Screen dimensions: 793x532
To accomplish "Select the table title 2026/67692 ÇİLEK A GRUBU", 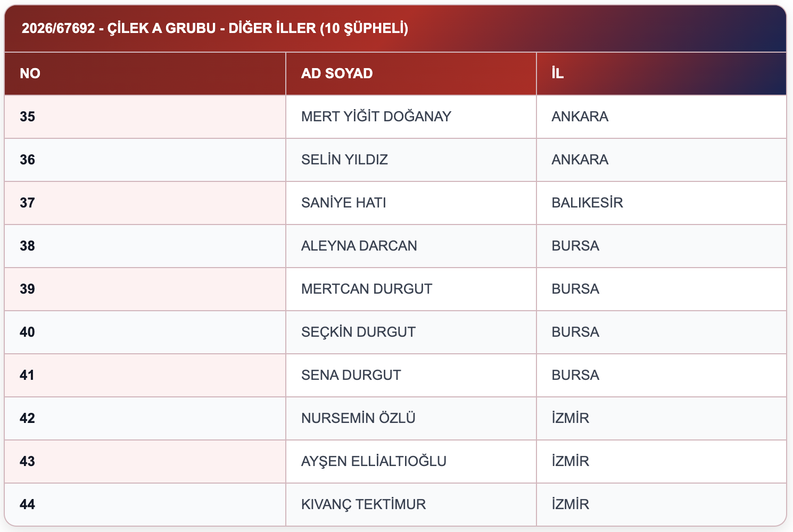I will click(215, 28).
